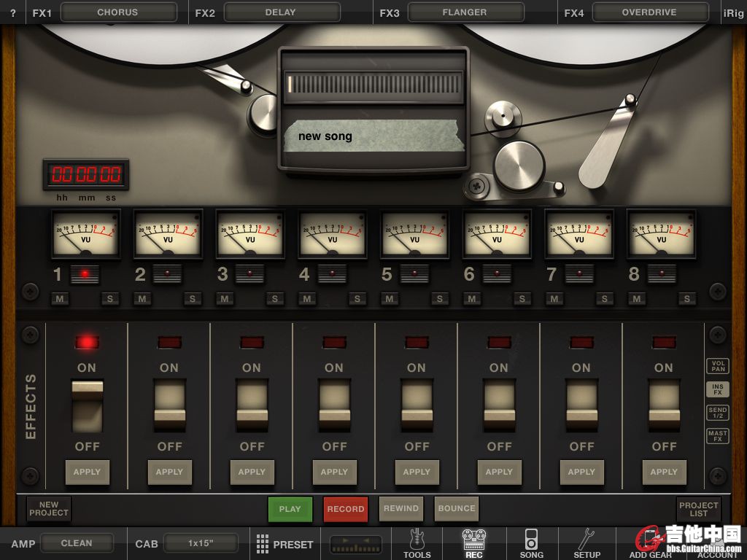Open the FX2 Delay effect selector
The height and width of the screenshot is (560, 747).
[282, 12]
